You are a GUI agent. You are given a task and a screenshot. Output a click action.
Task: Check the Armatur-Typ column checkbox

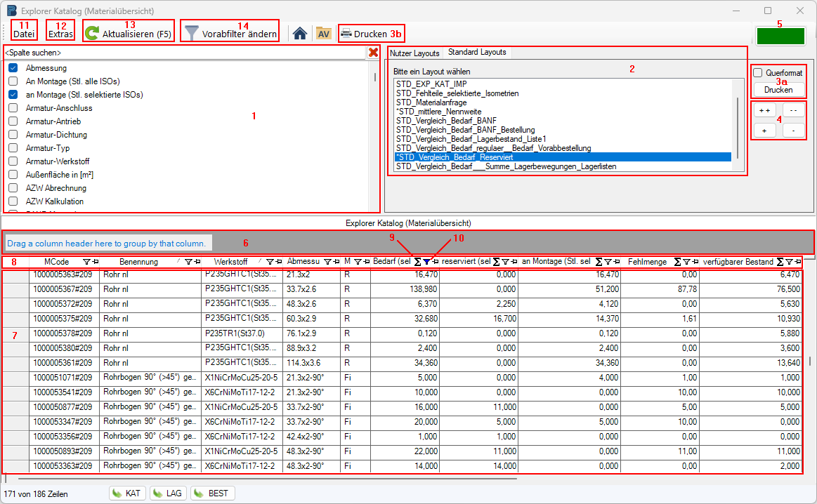(x=13, y=148)
